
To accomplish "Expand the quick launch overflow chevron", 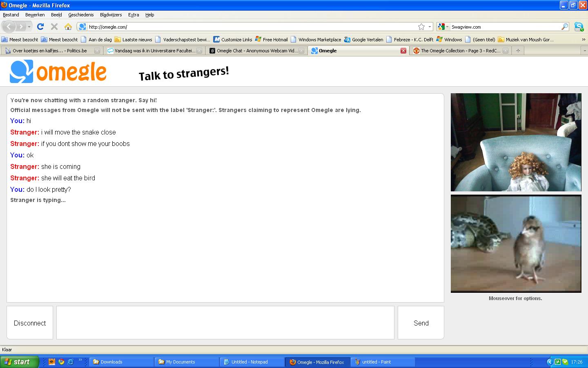I will point(80,360).
